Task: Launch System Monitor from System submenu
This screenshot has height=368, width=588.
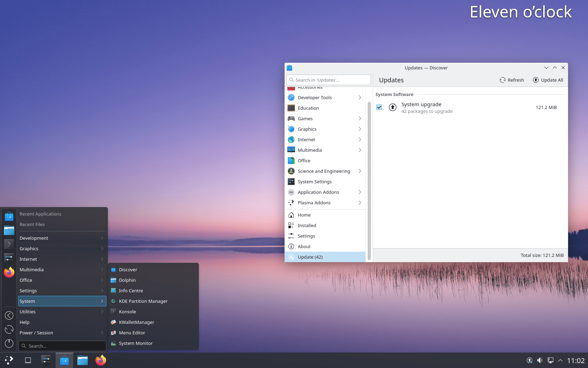Action: (153, 343)
